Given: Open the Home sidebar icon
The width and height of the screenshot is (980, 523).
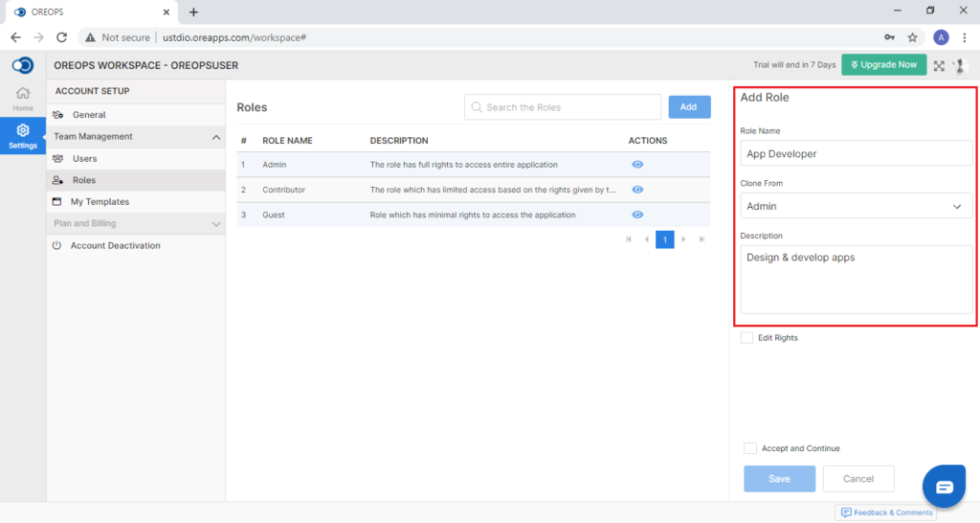Looking at the screenshot, I should coord(23,99).
